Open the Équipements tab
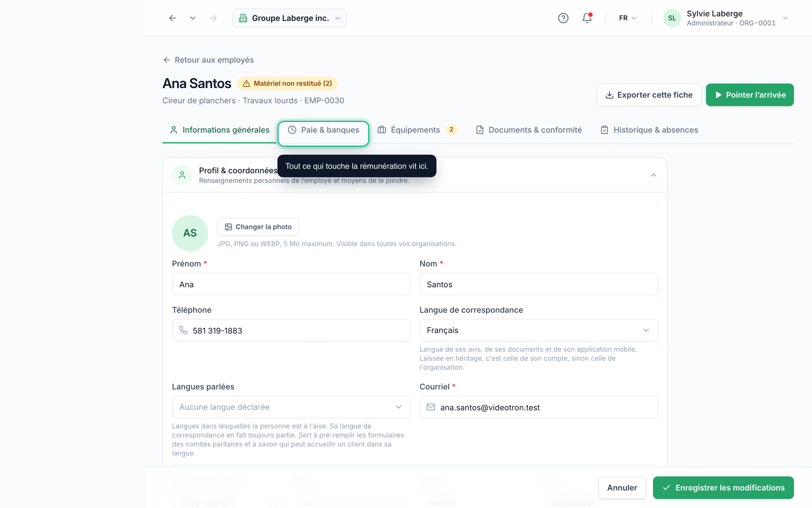812x508 pixels. [417, 130]
